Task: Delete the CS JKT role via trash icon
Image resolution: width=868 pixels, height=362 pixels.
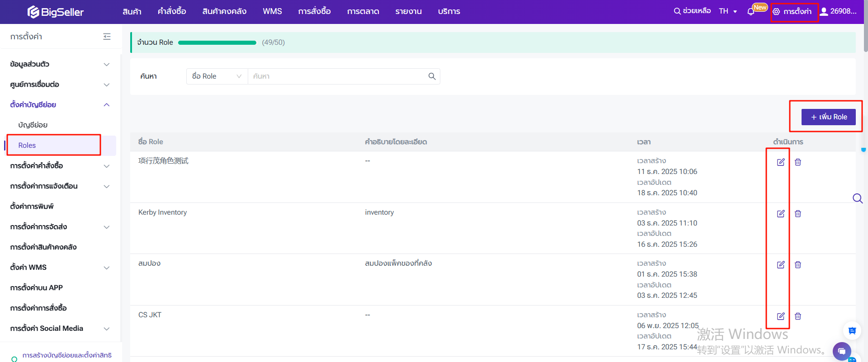Action: [798, 316]
